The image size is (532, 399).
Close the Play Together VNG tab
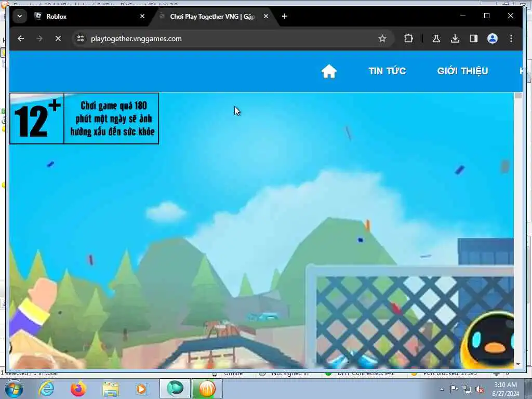266,16
